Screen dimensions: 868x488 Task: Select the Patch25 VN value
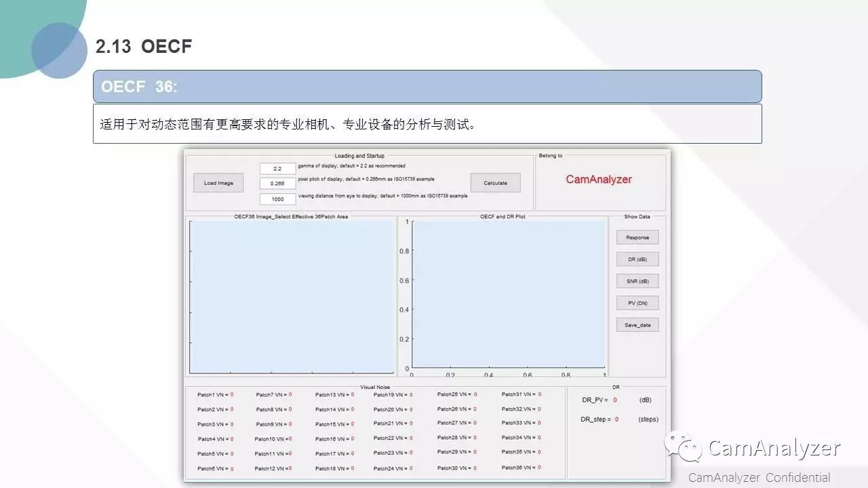475,394
